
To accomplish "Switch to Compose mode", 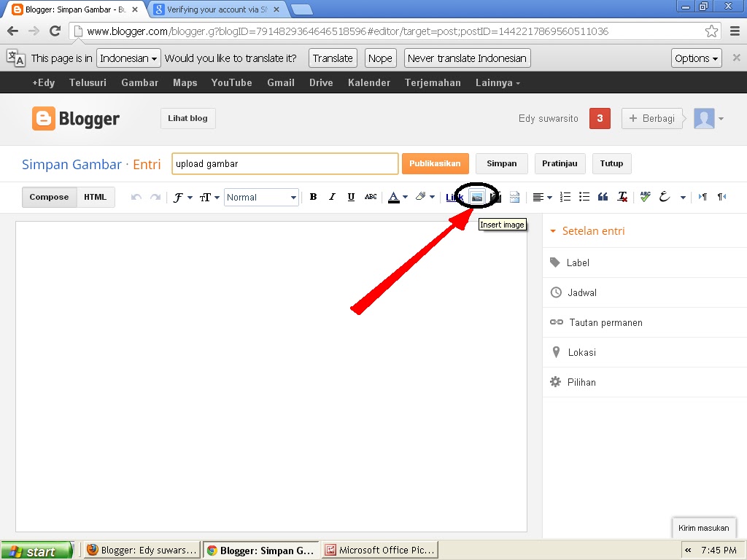I will pyautogui.click(x=49, y=197).
